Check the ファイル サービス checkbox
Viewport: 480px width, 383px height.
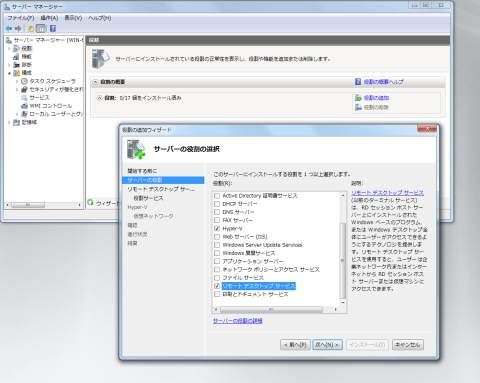[217, 278]
